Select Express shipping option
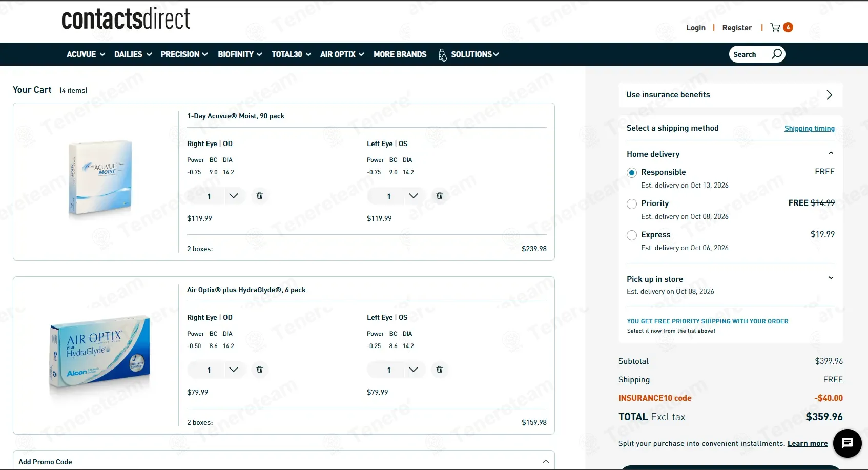Image resolution: width=868 pixels, height=470 pixels. point(632,235)
